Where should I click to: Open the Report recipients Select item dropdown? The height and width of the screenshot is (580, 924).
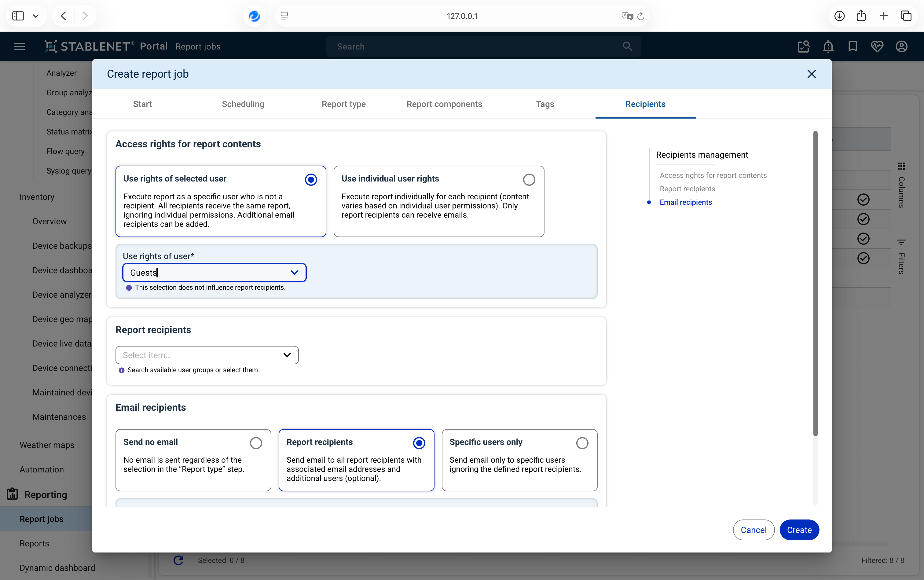click(x=287, y=355)
